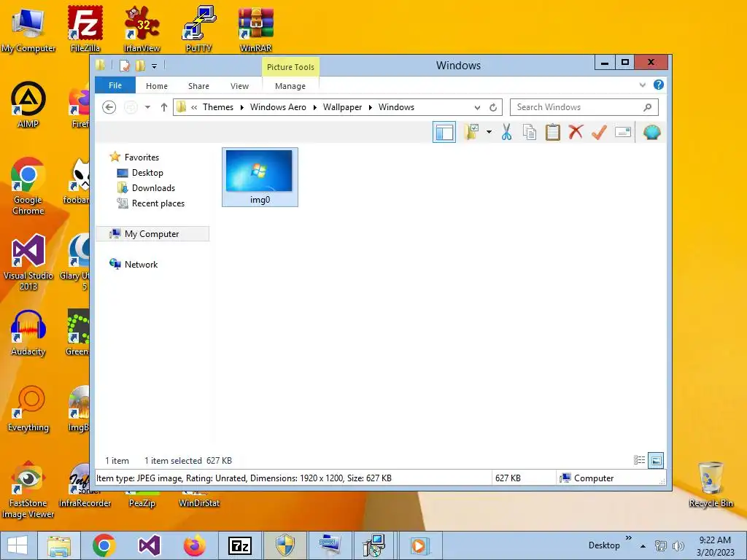Click the orange checkmark toolbar icon
Image resolution: width=747 pixels, height=560 pixels.
coord(599,132)
